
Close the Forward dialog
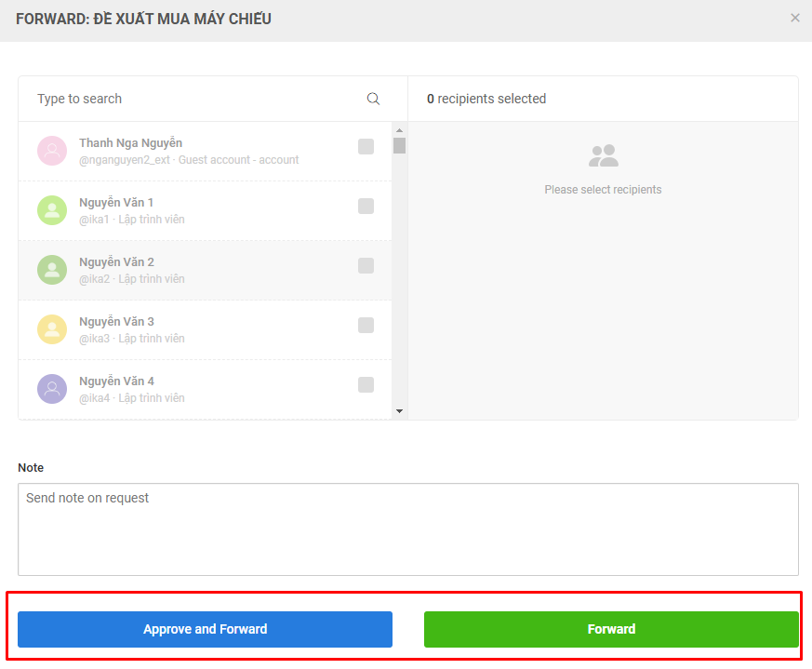795,18
